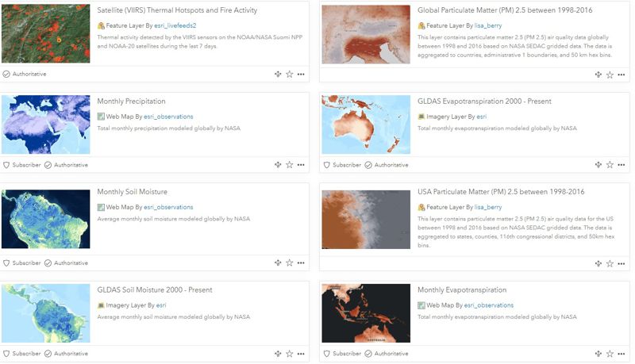
Task: Open more options for Global Particulate Matter item
Action: point(622,75)
